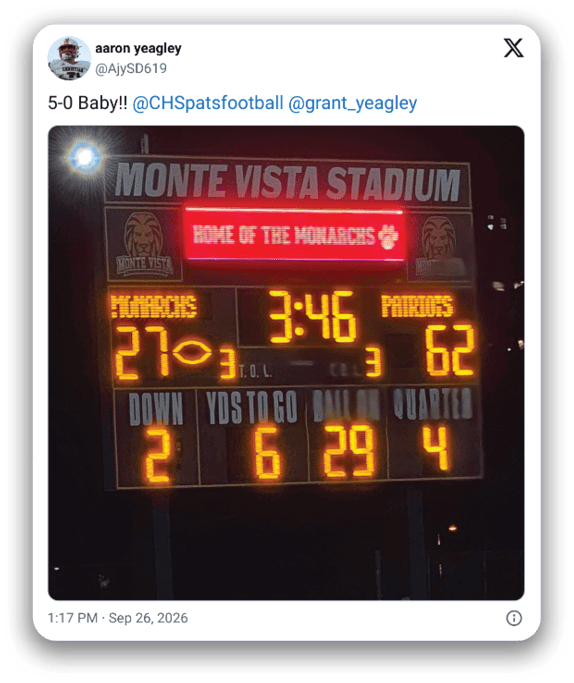574x683 pixels.
Task: Open the @AjySD619 handle
Action: tap(131, 68)
